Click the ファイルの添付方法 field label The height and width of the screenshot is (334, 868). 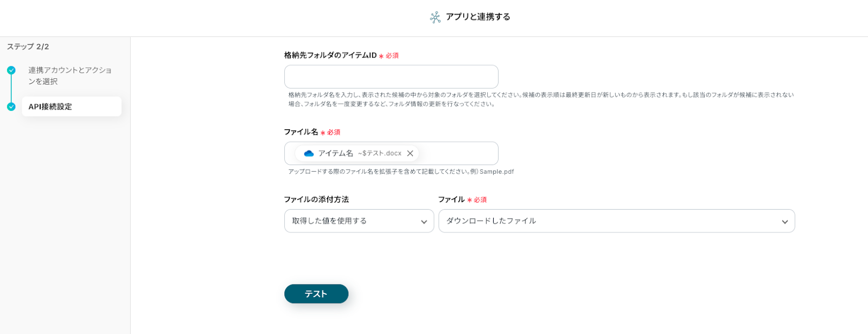(316, 199)
